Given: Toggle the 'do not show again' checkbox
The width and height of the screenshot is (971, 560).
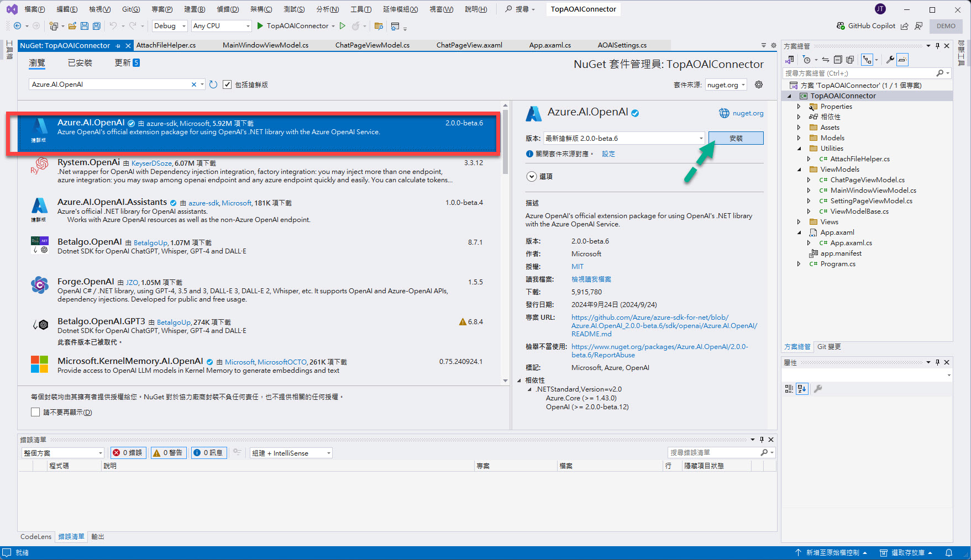Looking at the screenshot, I should pos(35,412).
